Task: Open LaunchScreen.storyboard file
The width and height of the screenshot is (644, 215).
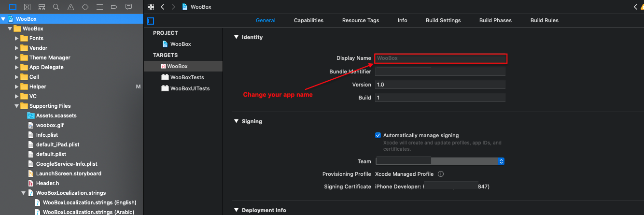Action: (x=69, y=173)
